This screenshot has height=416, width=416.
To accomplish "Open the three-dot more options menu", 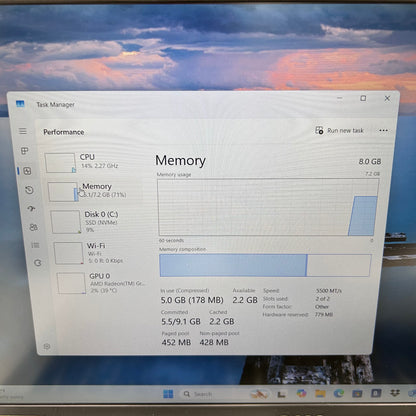I will pos(383,130).
